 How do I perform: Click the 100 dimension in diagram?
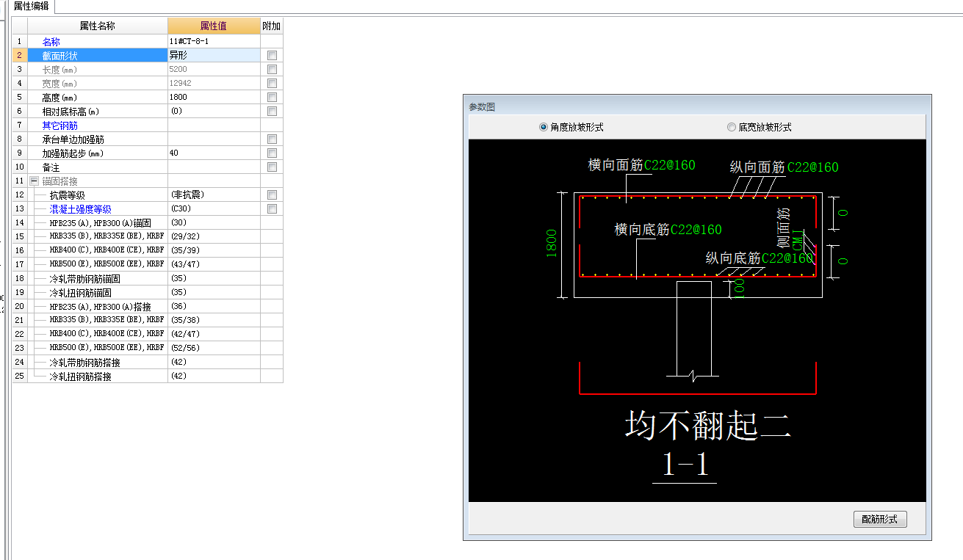pos(740,287)
